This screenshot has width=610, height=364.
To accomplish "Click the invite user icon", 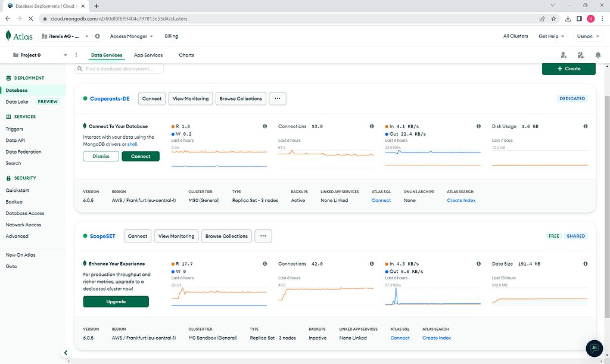I will [x=564, y=55].
